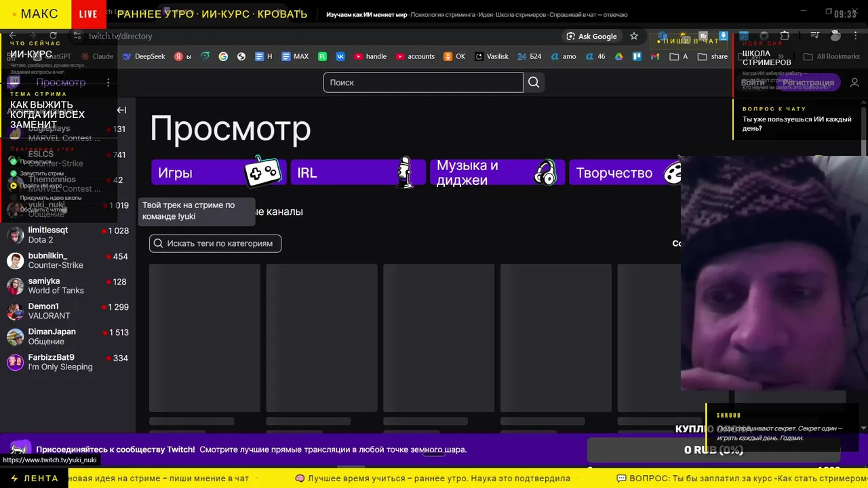This screenshot has width=868, height=488.
Task: Open the IRL category tab
Action: click(x=357, y=172)
